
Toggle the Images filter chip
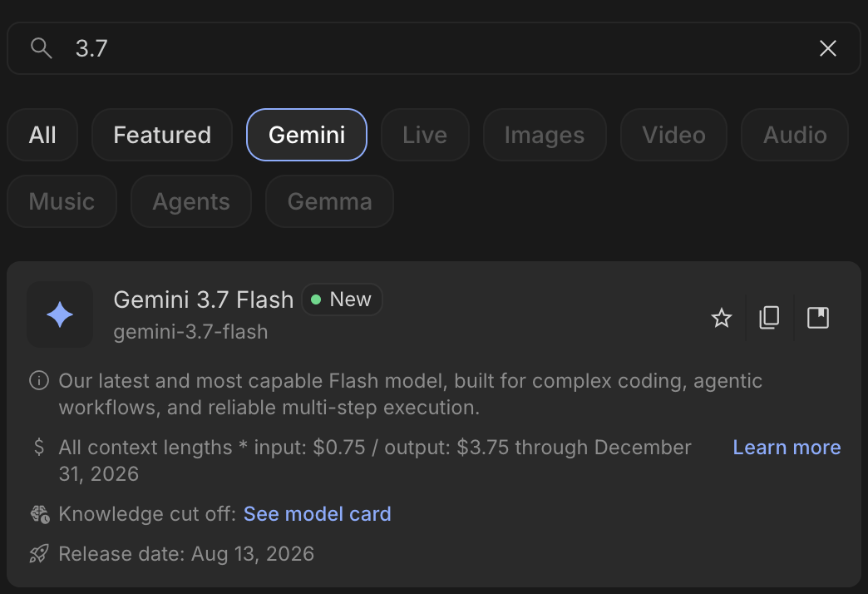[545, 135]
